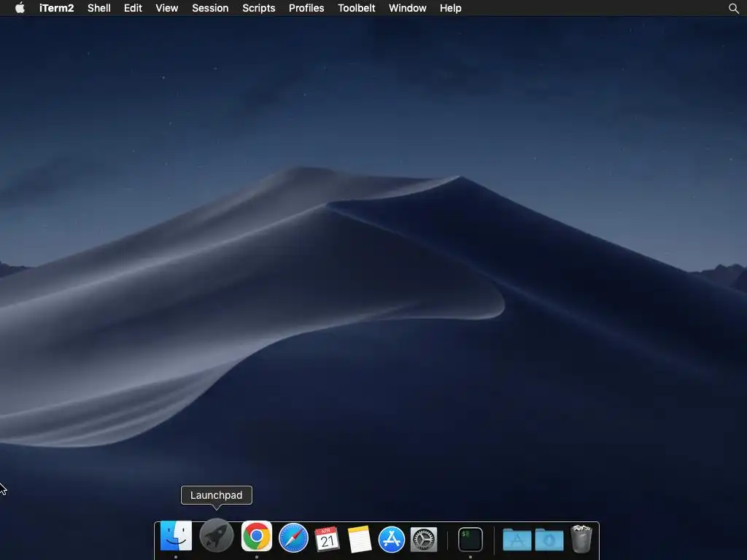Open the Toolbelt menu
Image resolution: width=747 pixels, height=560 pixels.
click(356, 8)
